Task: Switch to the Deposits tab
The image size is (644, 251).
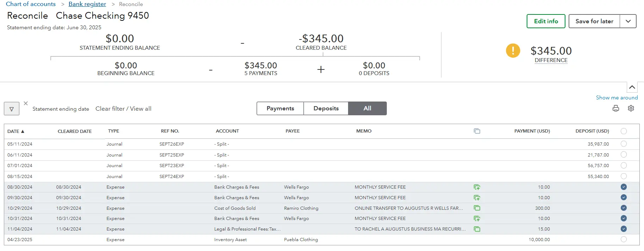Action: pos(326,108)
